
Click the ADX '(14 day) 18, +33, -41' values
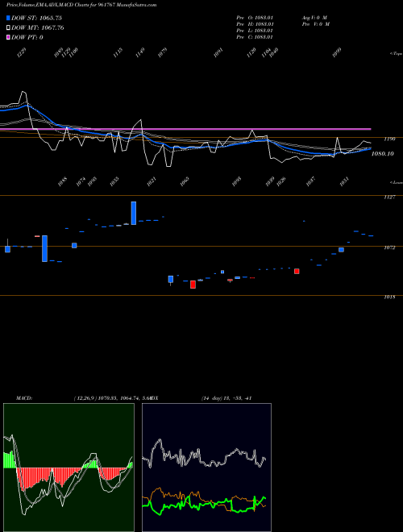pyautogui.click(x=226, y=398)
